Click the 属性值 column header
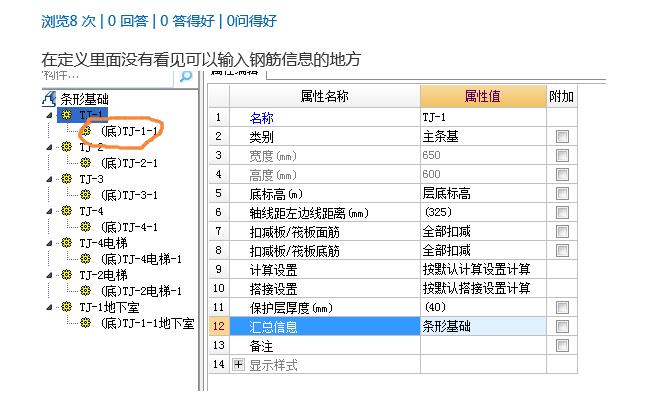The width and height of the screenshot is (662, 398). 483,97
